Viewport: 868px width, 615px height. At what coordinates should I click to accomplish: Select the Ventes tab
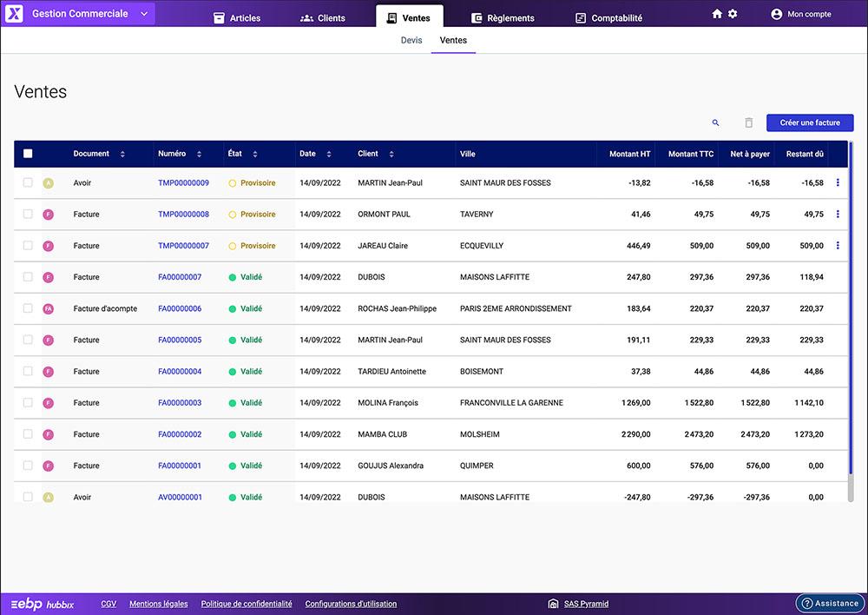(x=452, y=40)
